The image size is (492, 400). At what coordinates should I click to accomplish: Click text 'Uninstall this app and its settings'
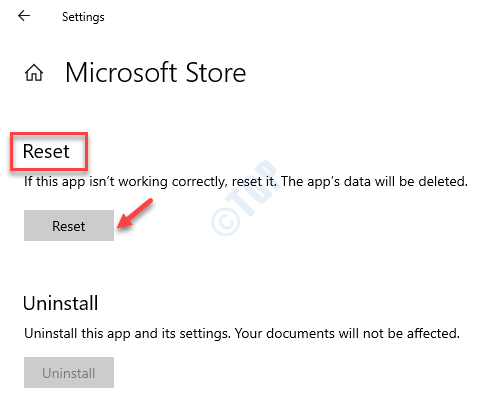[127, 333]
